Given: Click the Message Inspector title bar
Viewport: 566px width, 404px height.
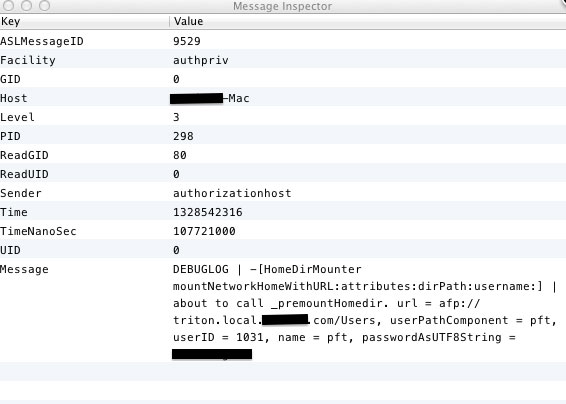Looking at the screenshot, I should (x=282, y=6).
